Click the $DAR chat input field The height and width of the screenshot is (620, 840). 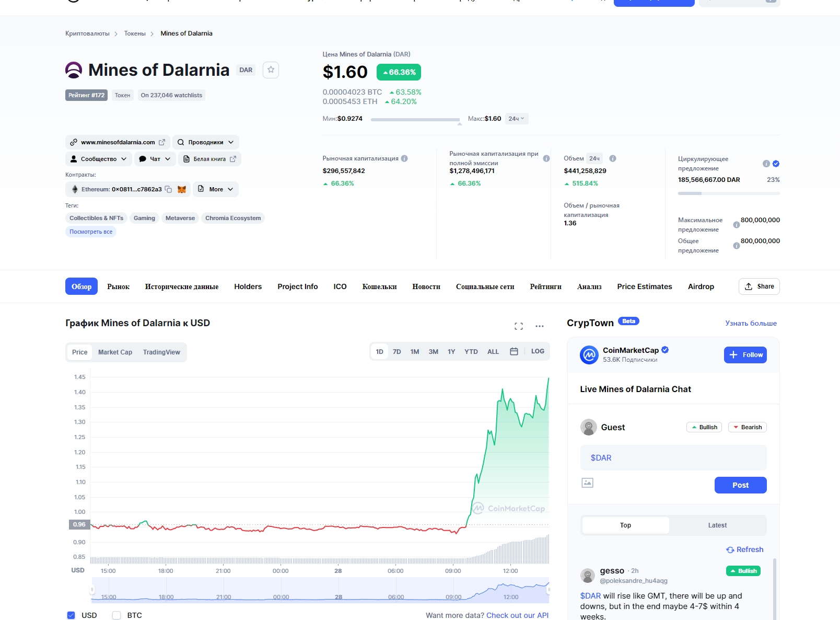point(673,458)
